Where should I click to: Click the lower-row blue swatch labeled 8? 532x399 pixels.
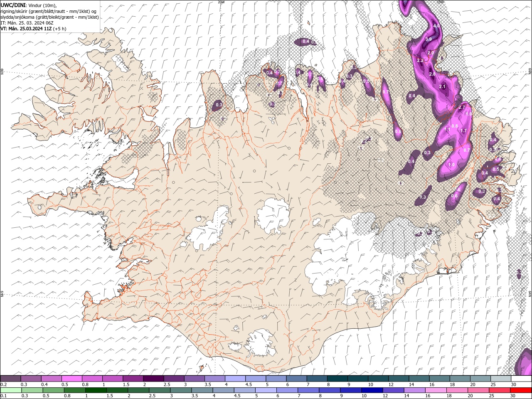pyautogui.click(x=330, y=390)
